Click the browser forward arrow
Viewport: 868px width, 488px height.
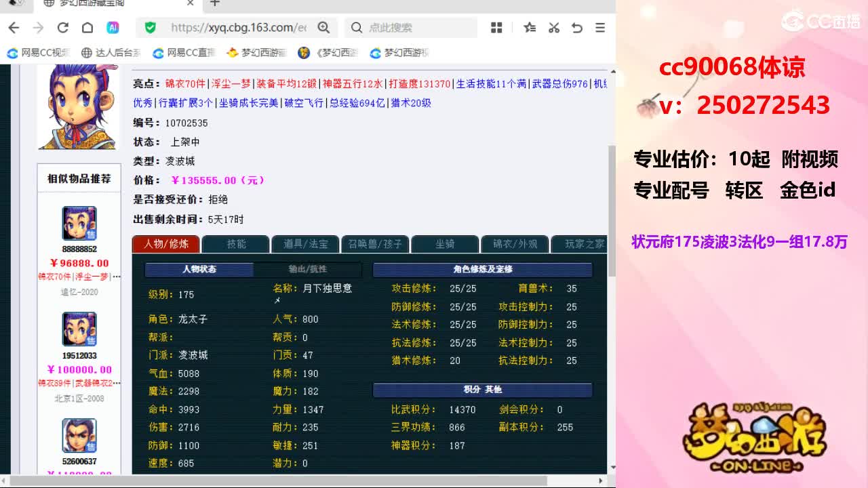pyautogui.click(x=38, y=28)
